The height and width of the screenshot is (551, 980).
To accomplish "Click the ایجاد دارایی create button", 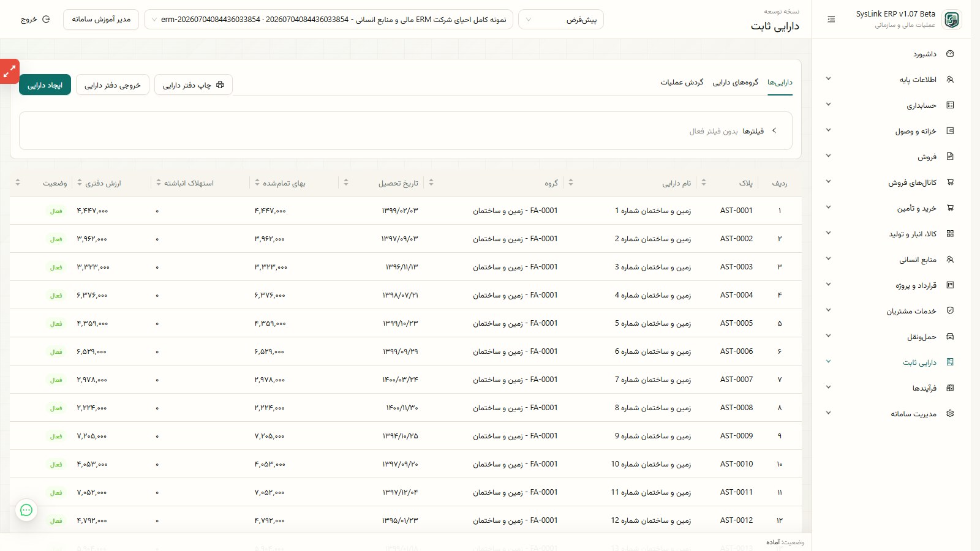I will click(x=45, y=85).
